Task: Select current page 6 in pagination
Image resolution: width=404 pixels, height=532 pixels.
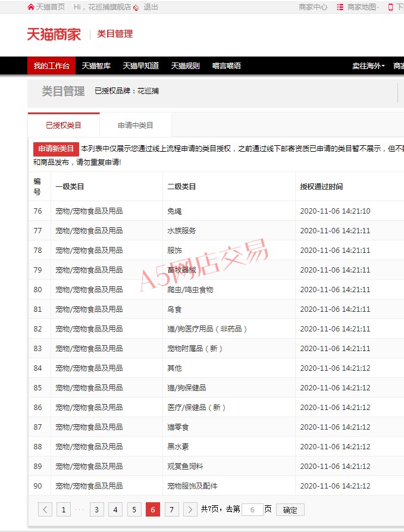Action: [153, 509]
